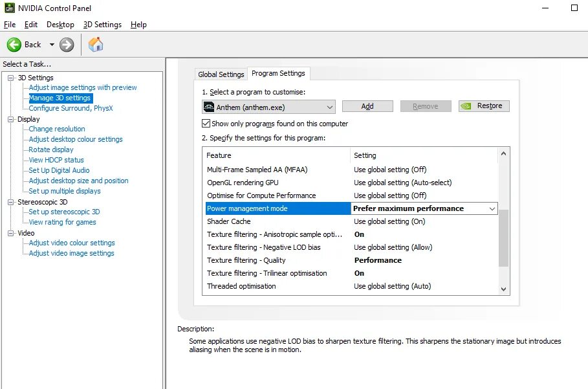588x389 pixels.
Task: Select Threaded optimisation row
Action: pos(351,286)
